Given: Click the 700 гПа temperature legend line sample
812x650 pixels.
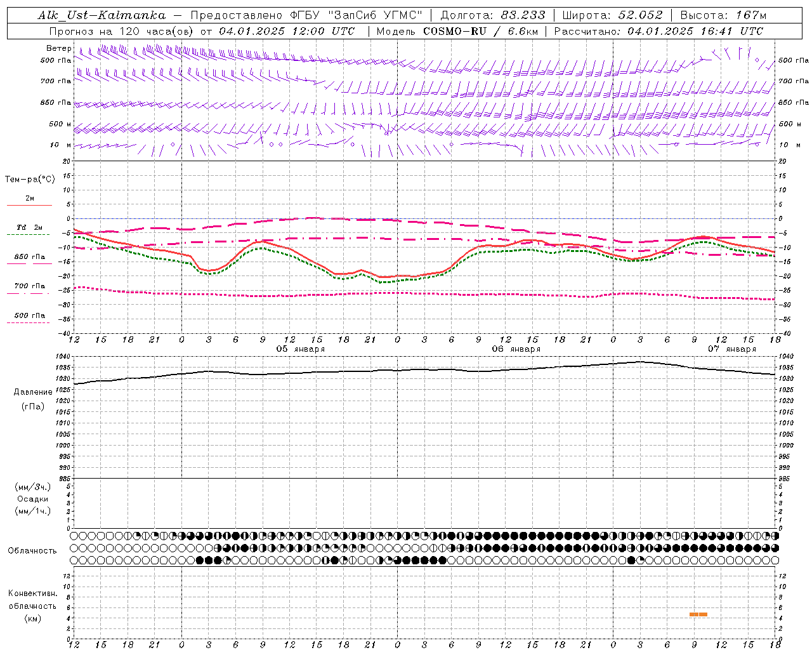Looking at the screenshot, I should click(x=29, y=293).
